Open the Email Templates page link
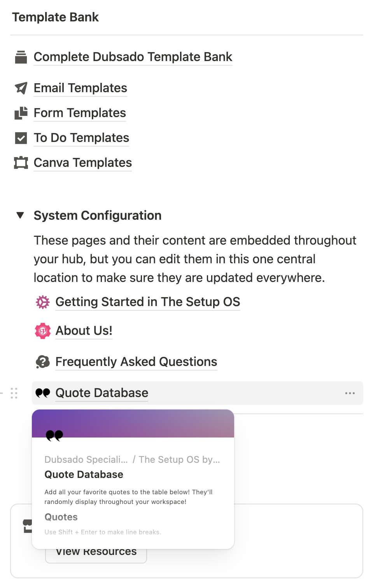The height and width of the screenshot is (588, 378). (x=80, y=88)
